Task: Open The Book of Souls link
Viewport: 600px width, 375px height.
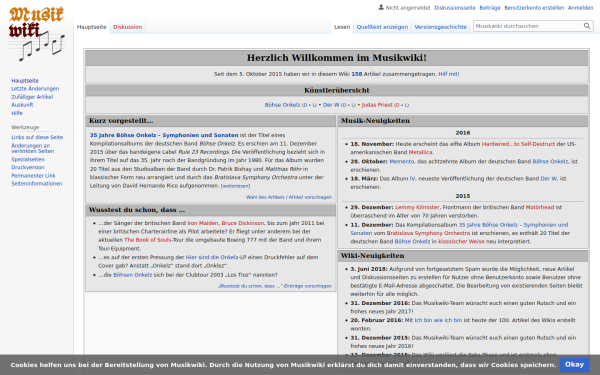Action: [x=147, y=240]
